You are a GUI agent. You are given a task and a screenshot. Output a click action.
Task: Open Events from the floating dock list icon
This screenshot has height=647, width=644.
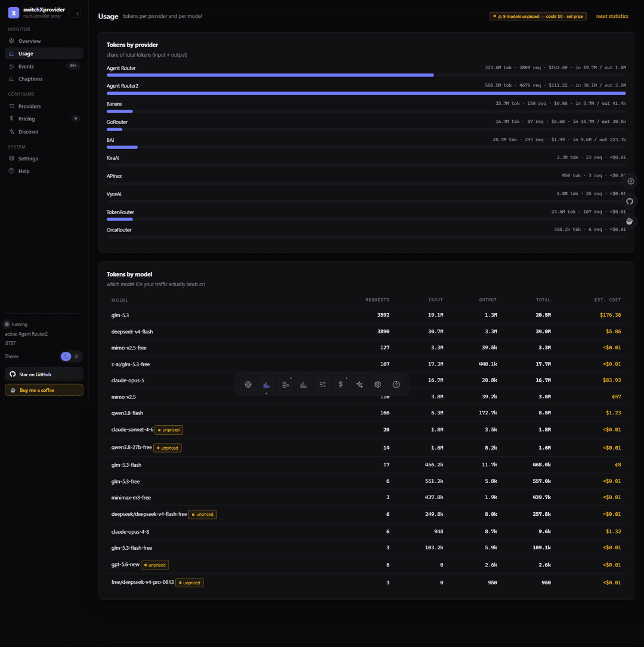[285, 385]
